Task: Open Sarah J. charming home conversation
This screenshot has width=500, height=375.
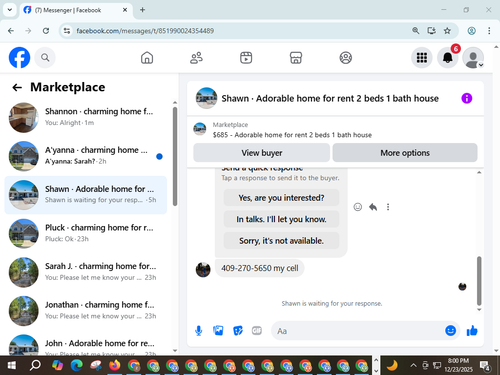Action: coord(86,272)
